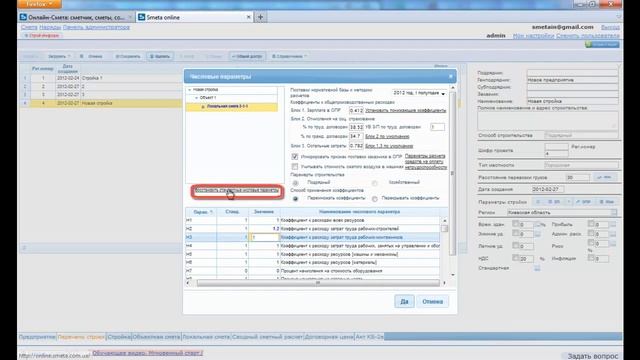Open the 2012 год, 1 полугодие dropdown
This screenshot has width=640, height=360.
click(419, 93)
